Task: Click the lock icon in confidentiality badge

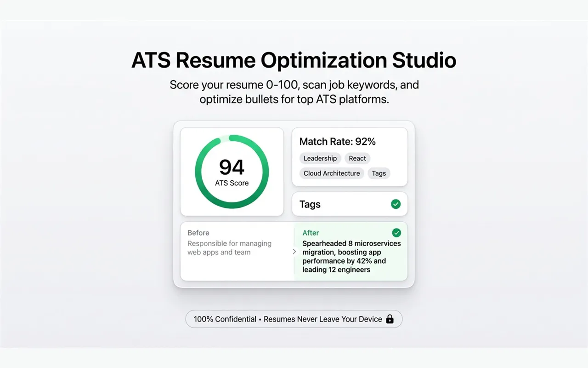Action: (x=390, y=319)
